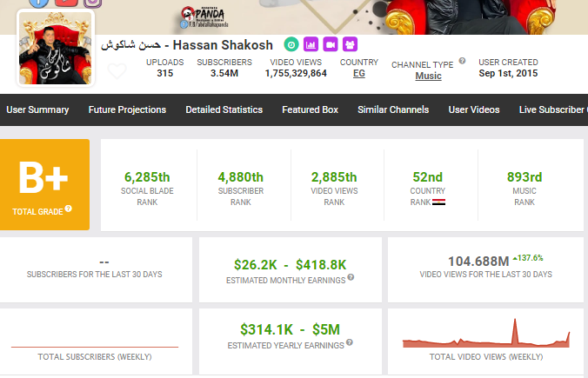Click the rightmost purple icon beside channel name

tap(350, 44)
